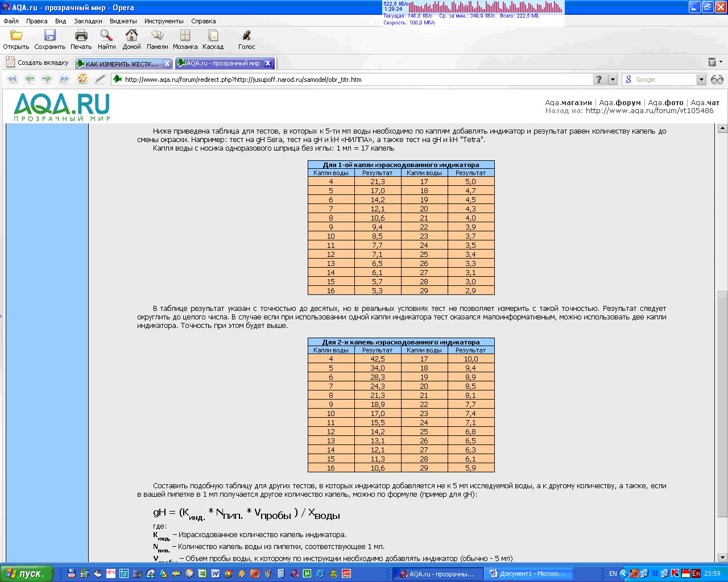Open Найти magnifier search tool
Image resolution: width=728 pixels, height=582 pixels.
click(106, 36)
